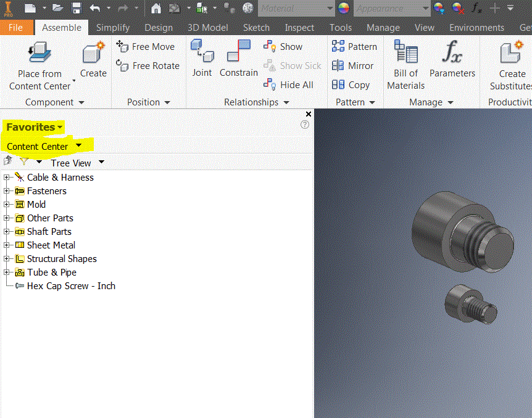532x418 pixels.
Task: Open the browser help question mark
Action: 305,125
